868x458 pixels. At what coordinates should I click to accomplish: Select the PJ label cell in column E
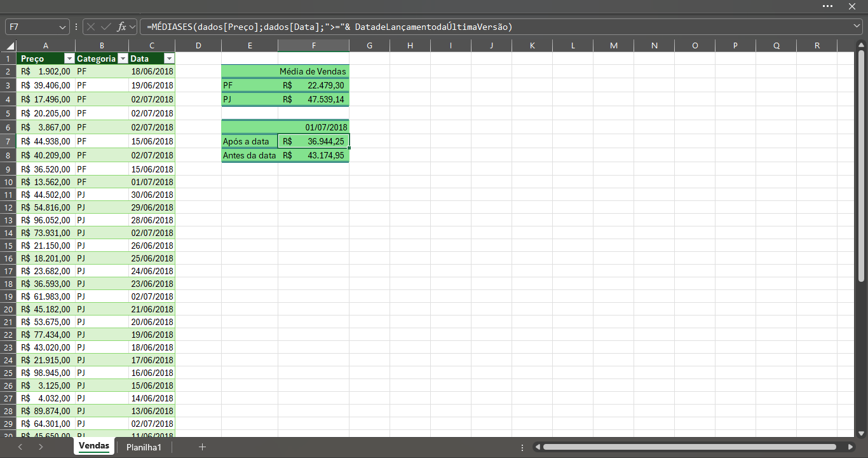pos(250,99)
